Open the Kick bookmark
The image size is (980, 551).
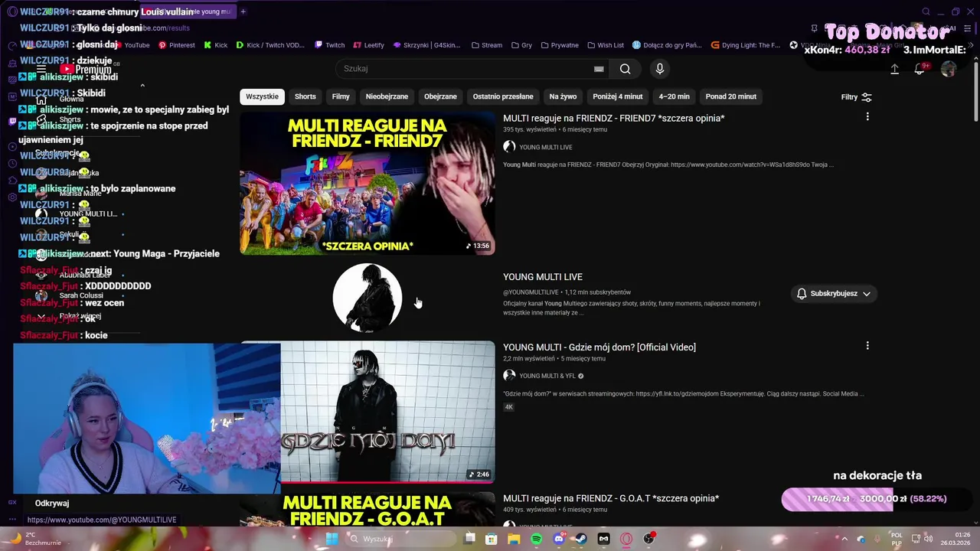click(x=215, y=45)
